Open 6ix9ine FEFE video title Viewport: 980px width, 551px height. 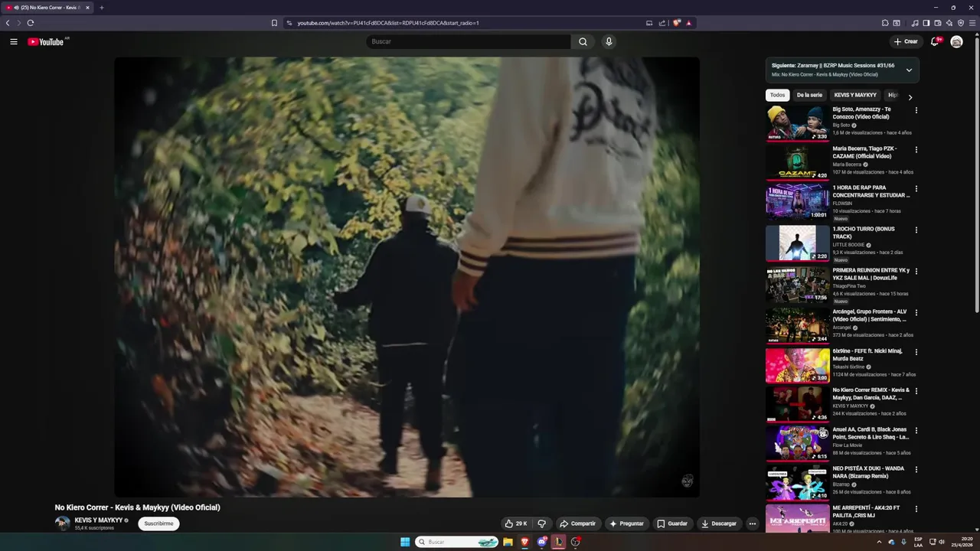click(x=868, y=354)
